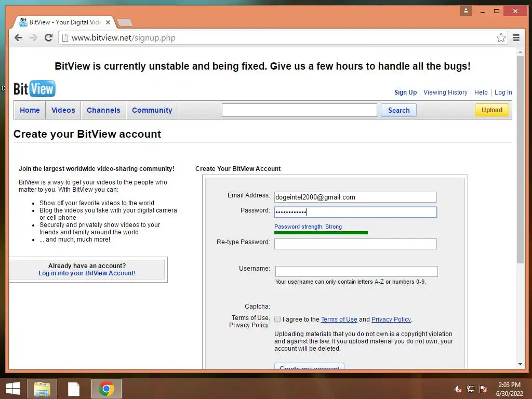This screenshot has height=399, width=532.
Task: Open File Explorer from the taskbar
Action: [x=42, y=389]
